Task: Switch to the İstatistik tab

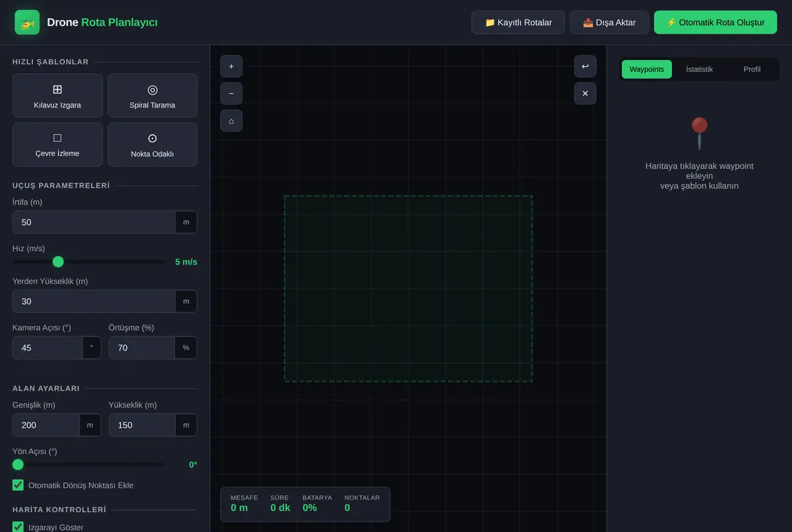Action: click(x=700, y=69)
